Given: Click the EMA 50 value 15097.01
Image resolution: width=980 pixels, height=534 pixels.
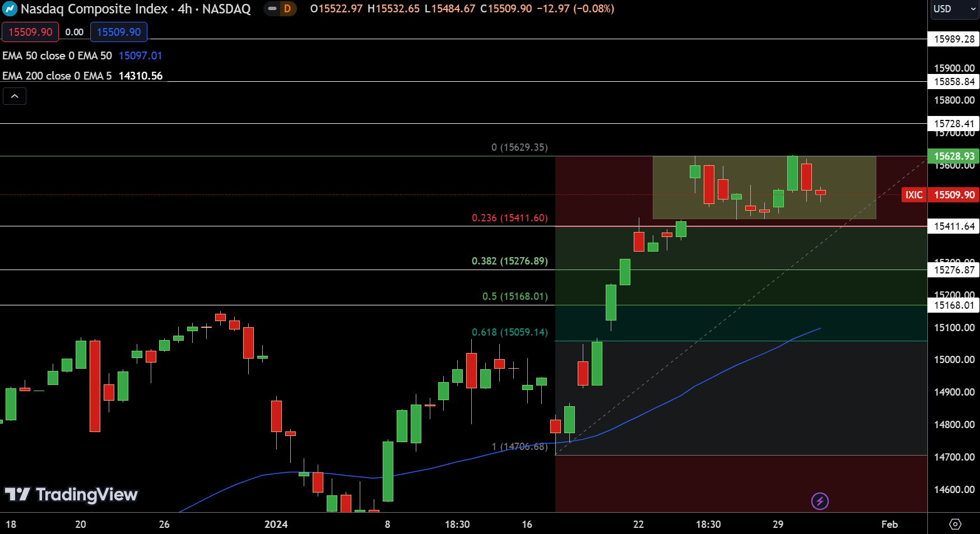Looking at the screenshot, I should [140, 55].
